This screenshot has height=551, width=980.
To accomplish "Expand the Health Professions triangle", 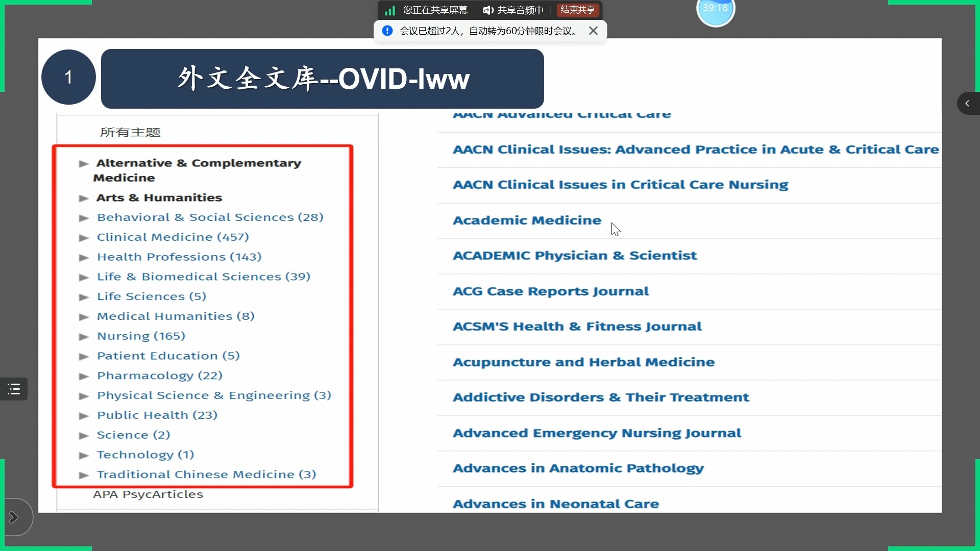I will click(x=84, y=258).
